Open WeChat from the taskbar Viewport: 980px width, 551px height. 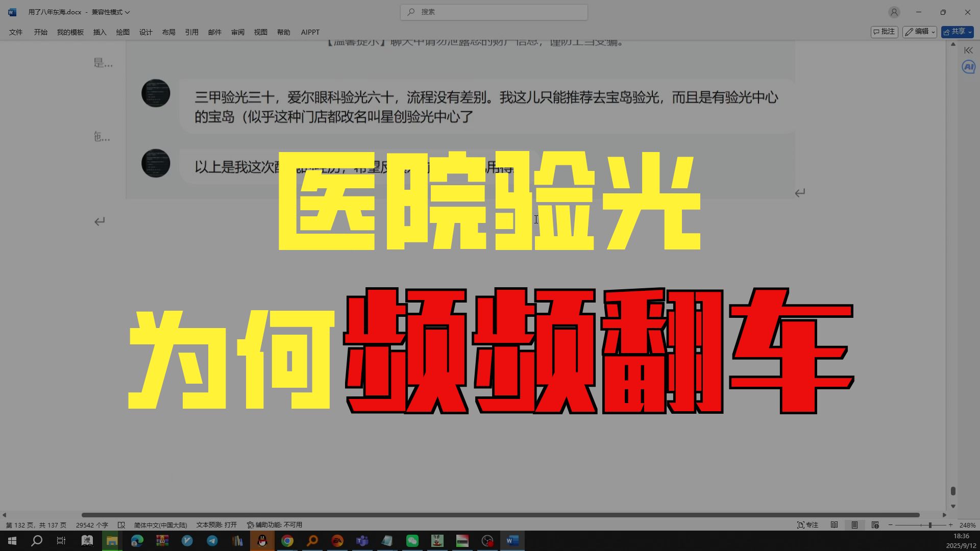pos(412,541)
